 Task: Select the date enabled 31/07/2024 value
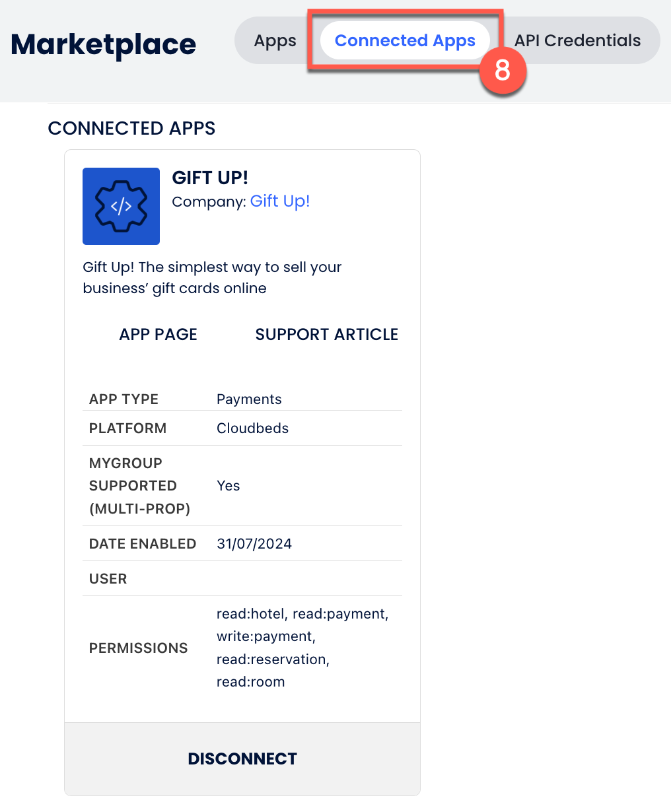click(x=254, y=544)
